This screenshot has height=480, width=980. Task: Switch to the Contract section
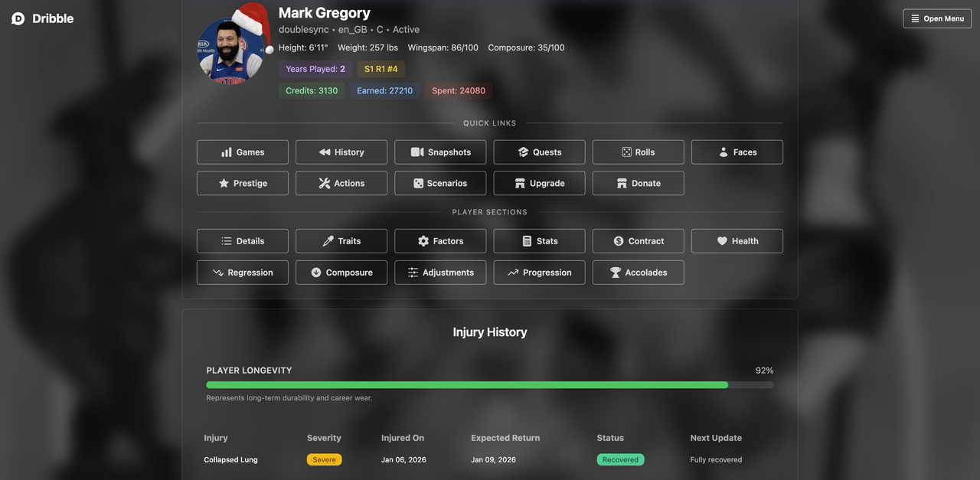click(x=639, y=241)
